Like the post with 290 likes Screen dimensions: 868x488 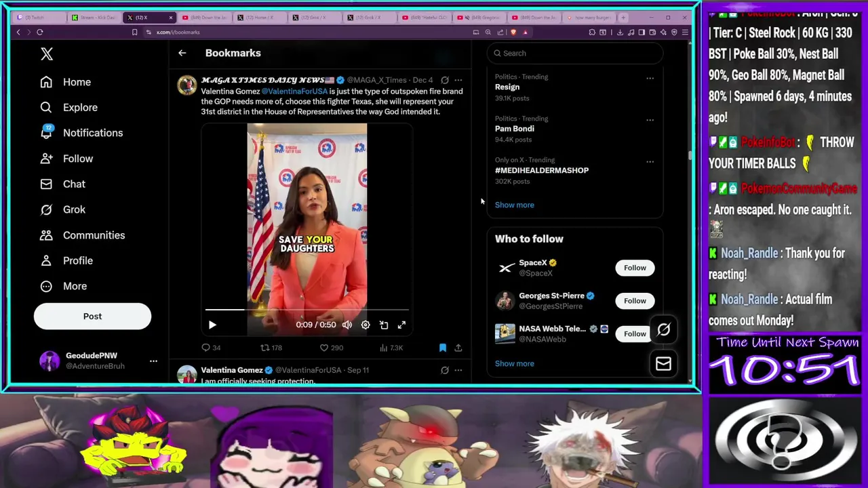coord(332,348)
